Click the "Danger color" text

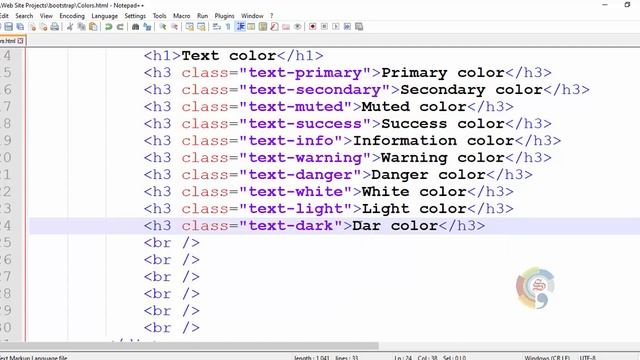point(429,175)
